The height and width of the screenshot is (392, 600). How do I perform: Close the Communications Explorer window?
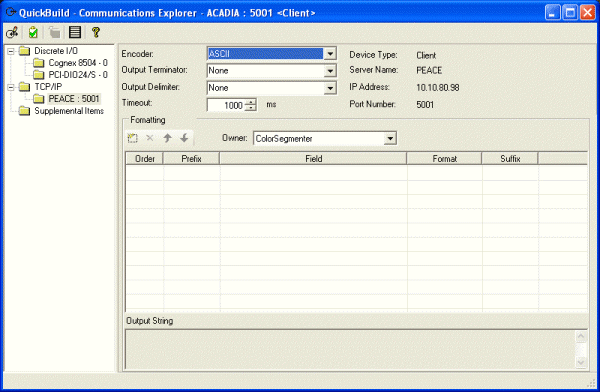click(x=588, y=13)
